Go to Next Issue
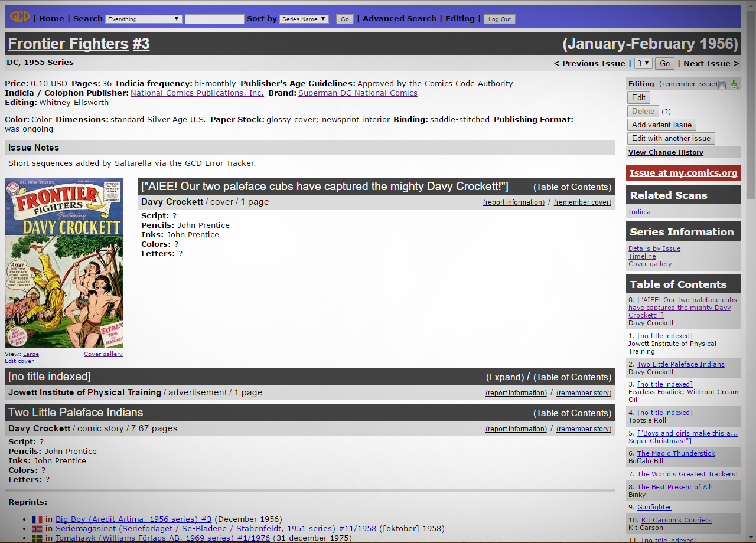 711,63
